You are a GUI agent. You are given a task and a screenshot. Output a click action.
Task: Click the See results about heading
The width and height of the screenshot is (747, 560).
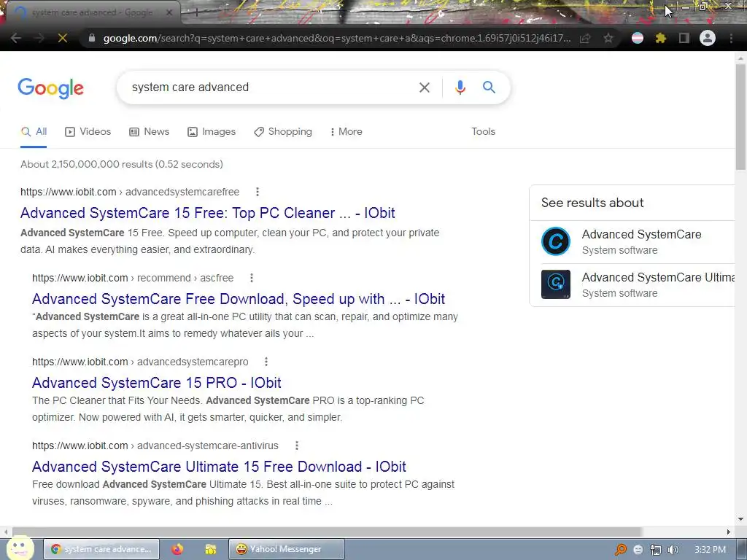pyautogui.click(x=592, y=203)
